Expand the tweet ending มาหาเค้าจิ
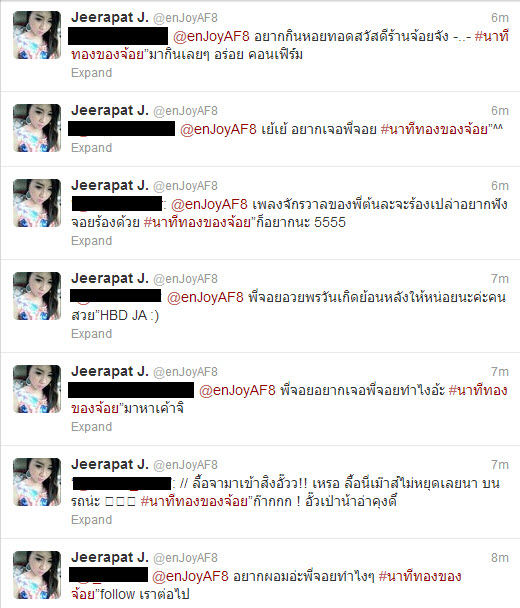This screenshot has height=608, width=520. (92, 427)
